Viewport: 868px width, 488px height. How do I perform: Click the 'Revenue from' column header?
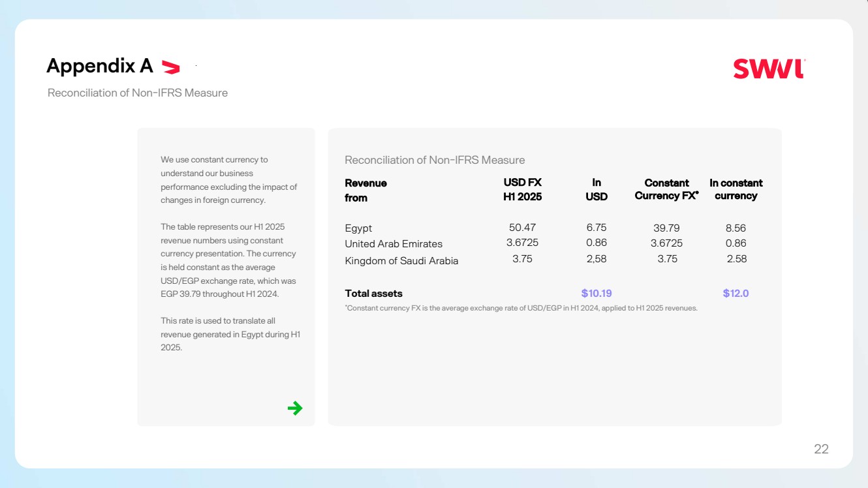pos(365,190)
